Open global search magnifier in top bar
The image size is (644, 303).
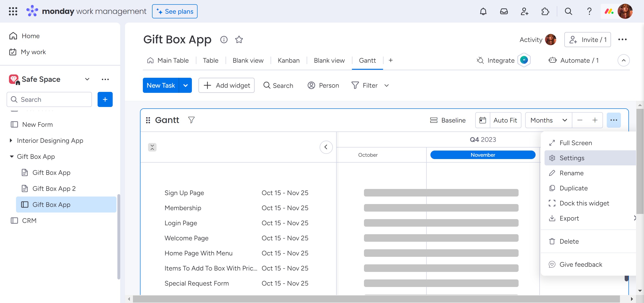[x=568, y=11]
